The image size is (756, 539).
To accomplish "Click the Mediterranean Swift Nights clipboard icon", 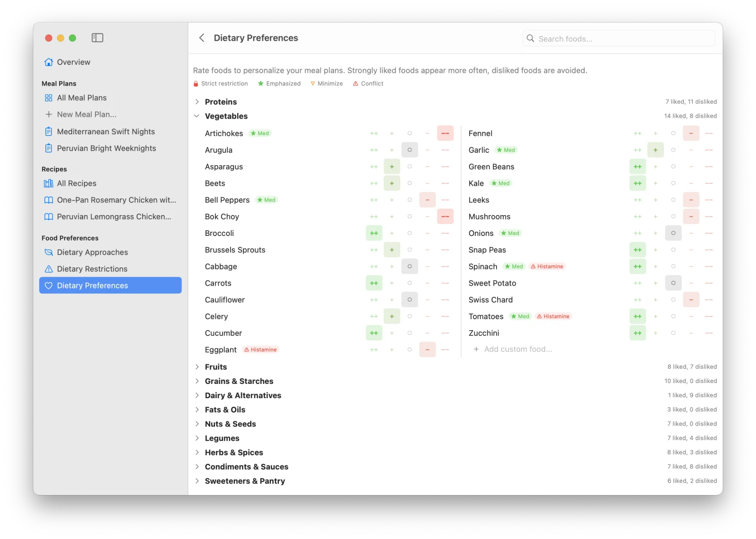I will (x=49, y=131).
